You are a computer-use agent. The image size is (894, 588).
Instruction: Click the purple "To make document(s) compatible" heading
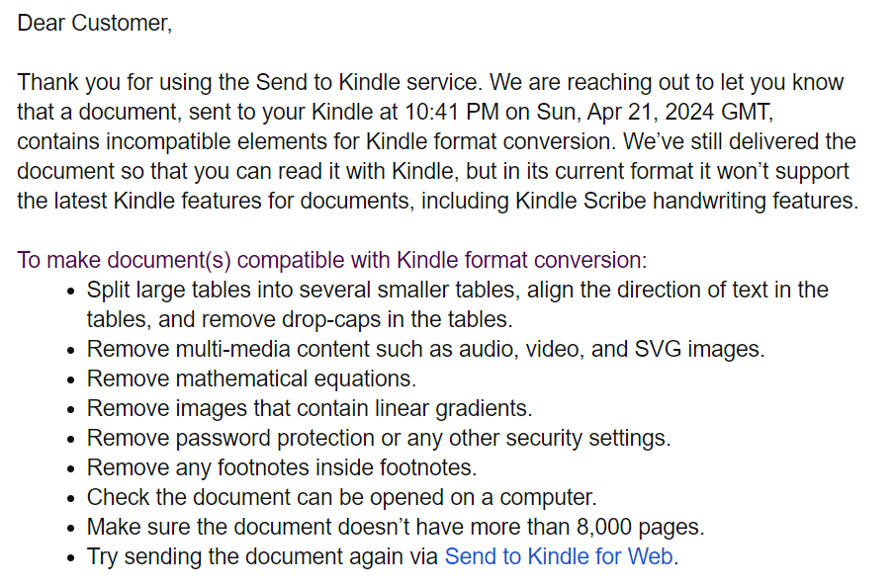click(331, 261)
